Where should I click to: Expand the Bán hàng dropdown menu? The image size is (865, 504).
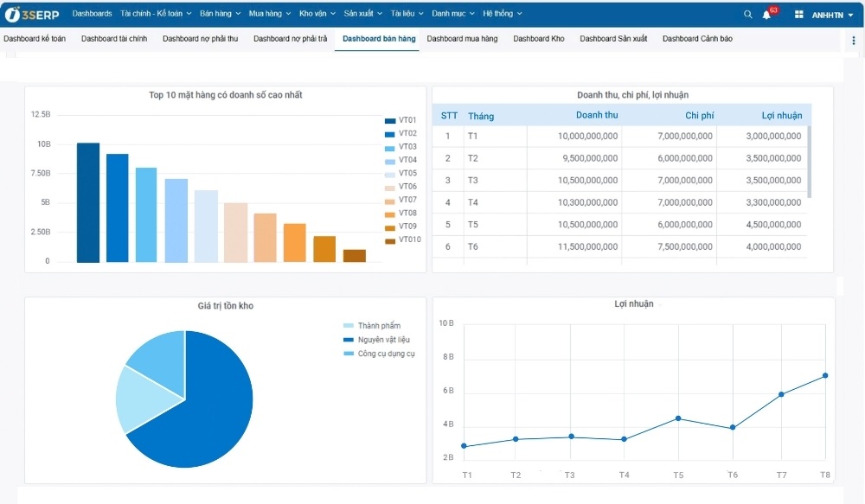pyautogui.click(x=220, y=14)
